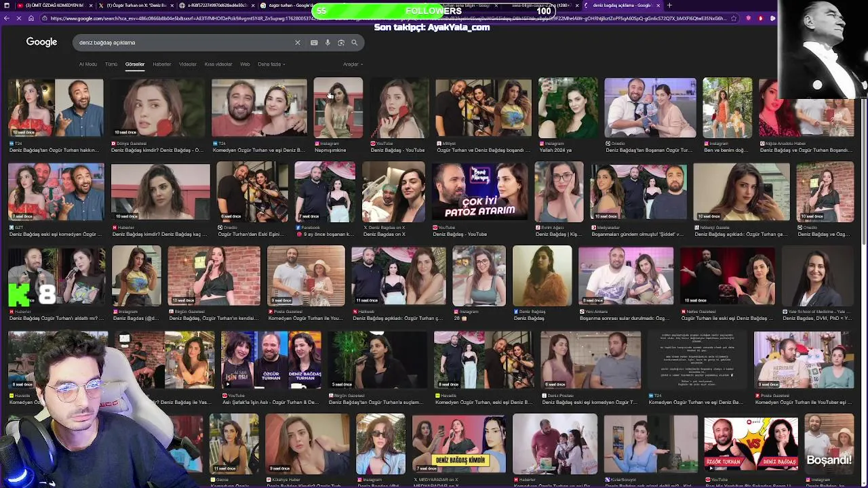Open the on-screen keyboard input tool

pyautogui.click(x=314, y=43)
